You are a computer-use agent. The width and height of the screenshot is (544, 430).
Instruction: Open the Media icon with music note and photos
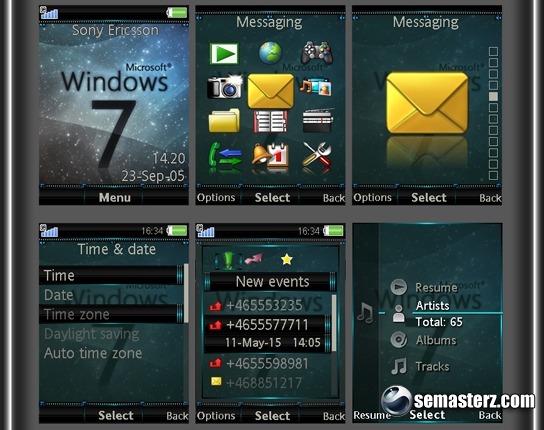316,86
